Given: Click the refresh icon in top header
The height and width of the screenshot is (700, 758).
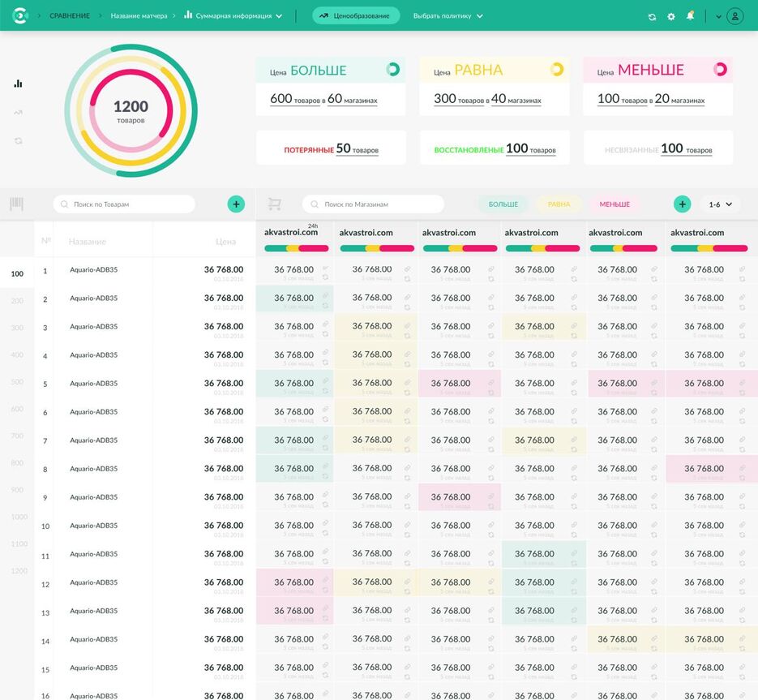Looking at the screenshot, I should coord(653,16).
